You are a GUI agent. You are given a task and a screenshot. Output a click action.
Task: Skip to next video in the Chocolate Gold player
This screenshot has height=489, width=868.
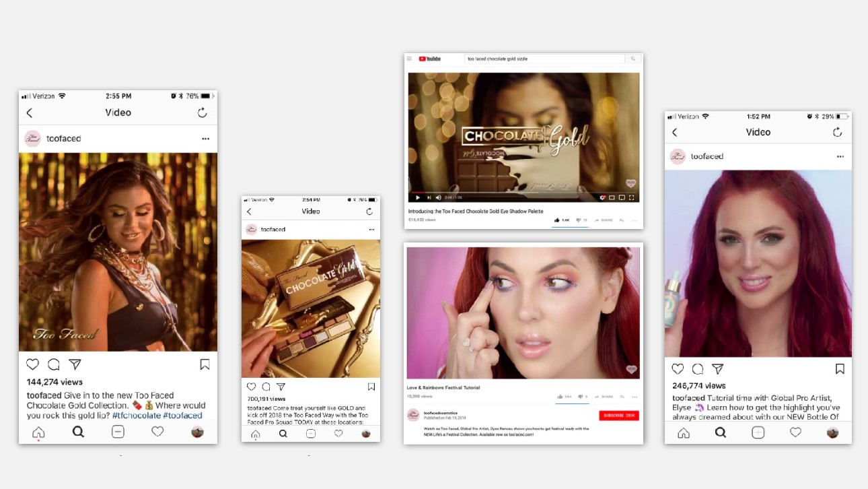coord(429,197)
